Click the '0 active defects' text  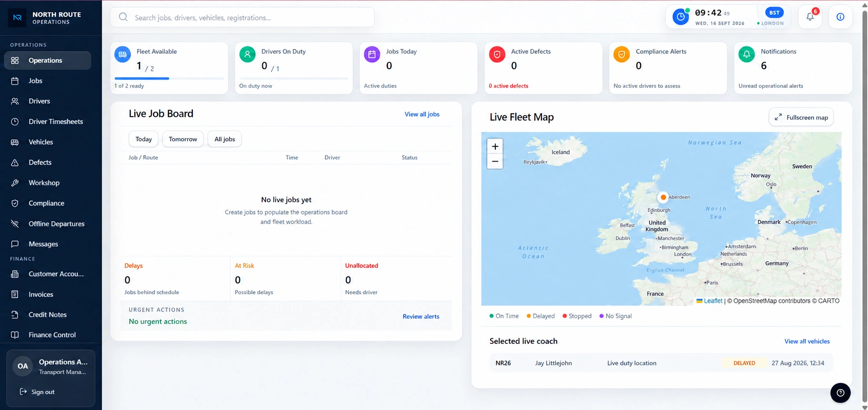tap(508, 86)
